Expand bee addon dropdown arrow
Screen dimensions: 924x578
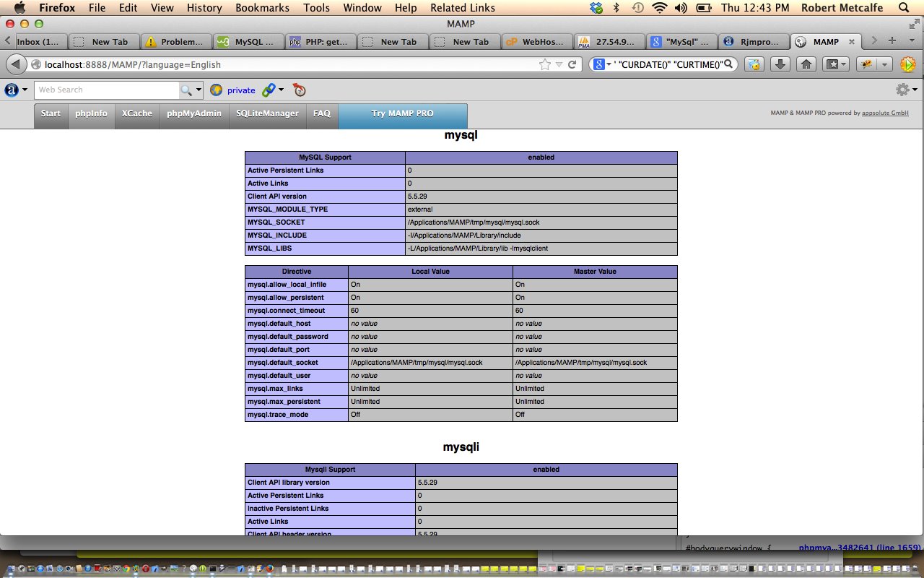[884, 64]
